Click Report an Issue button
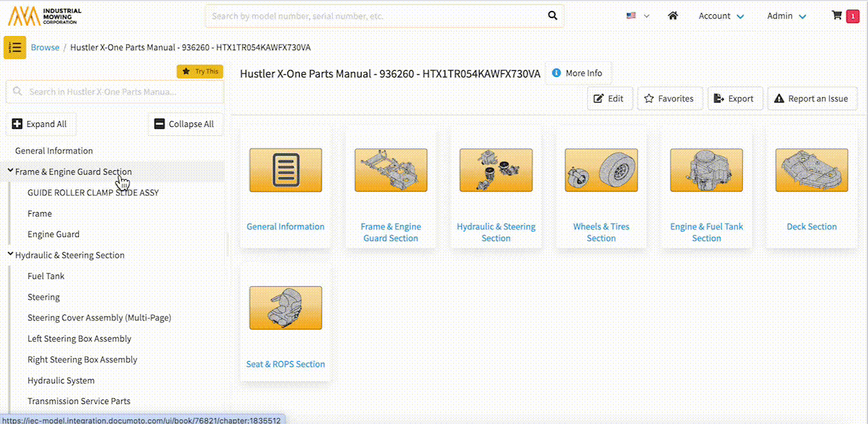This screenshot has height=424, width=868. click(811, 99)
